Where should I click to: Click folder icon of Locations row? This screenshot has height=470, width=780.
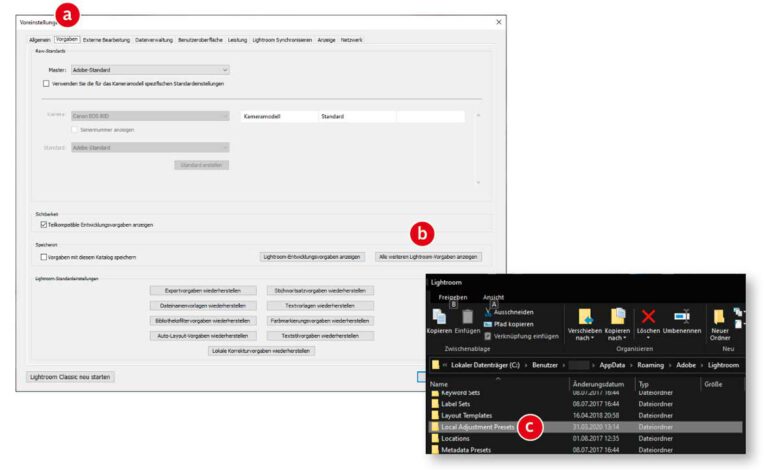[435, 439]
